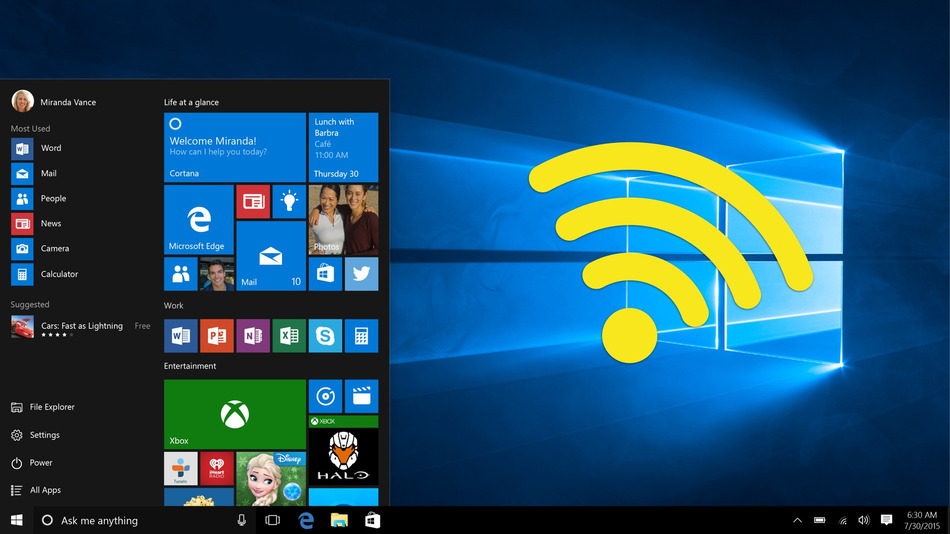This screenshot has height=534, width=950.
Task: Open the Twitter tile
Action: pyautogui.click(x=362, y=274)
